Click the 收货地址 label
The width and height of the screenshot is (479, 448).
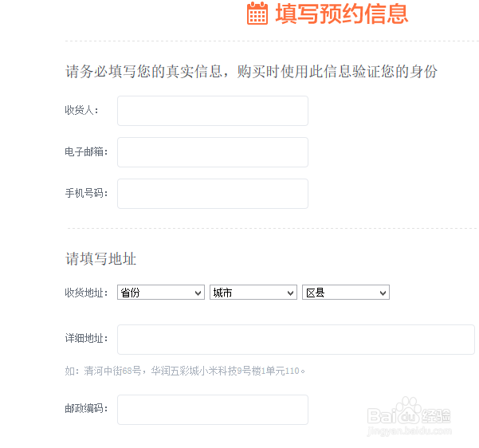click(86, 293)
